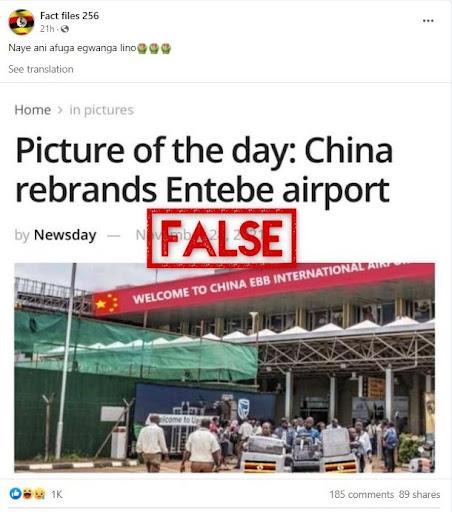Viewport: 452px width, 512px height.
Task: View the 89 shares list
Action: coord(420,494)
